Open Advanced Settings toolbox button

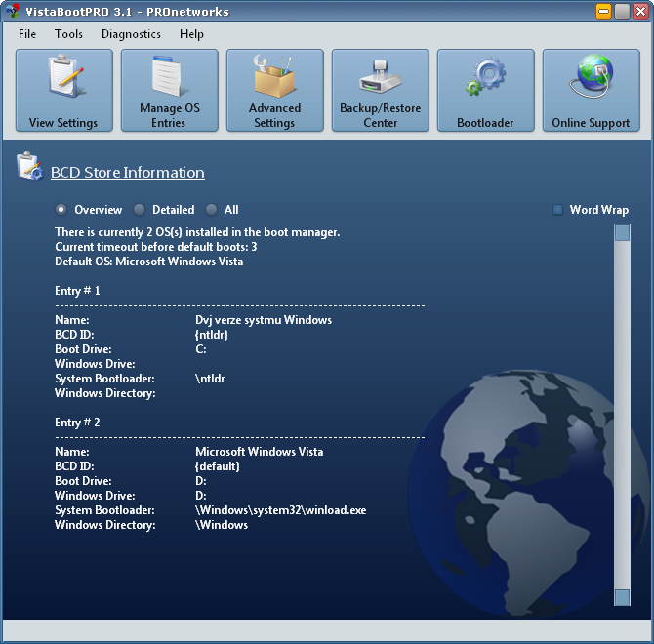(275, 90)
